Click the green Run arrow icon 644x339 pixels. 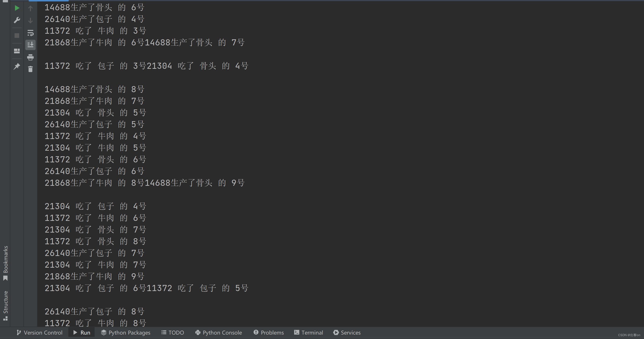(x=16, y=7)
